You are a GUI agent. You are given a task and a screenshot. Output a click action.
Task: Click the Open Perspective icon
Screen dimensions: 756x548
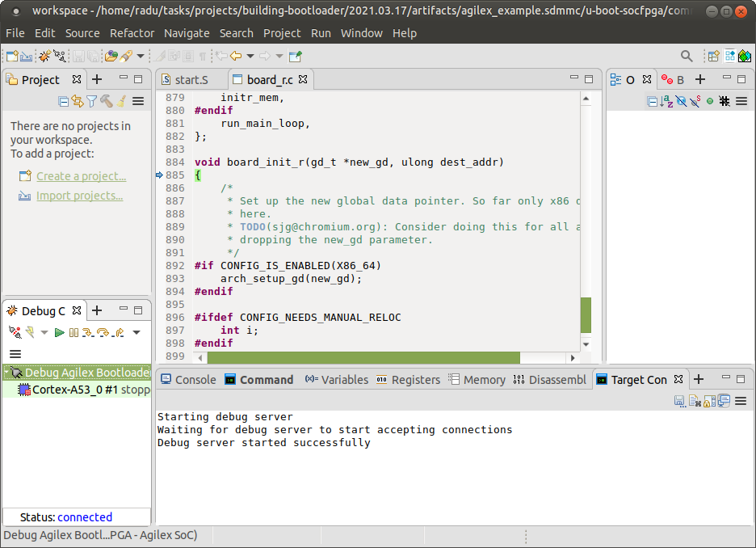tap(713, 56)
